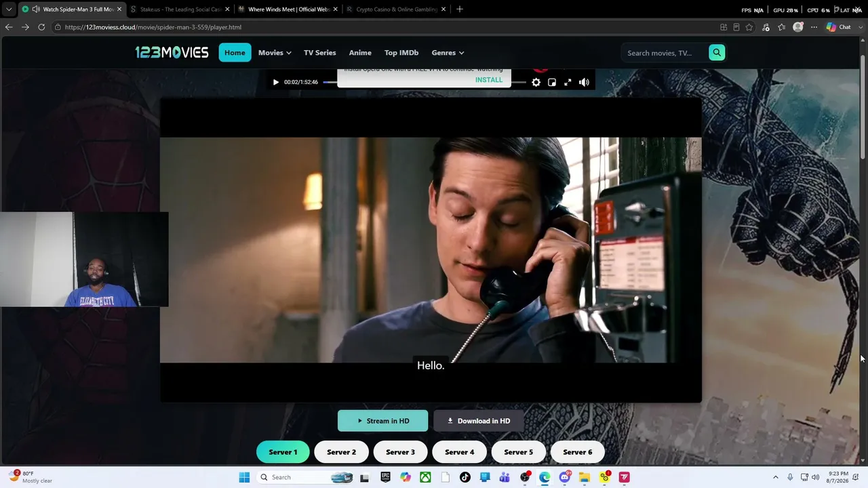Open File Explorer from the taskbar
The height and width of the screenshot is (488, 868).
[x=585, y=477]
